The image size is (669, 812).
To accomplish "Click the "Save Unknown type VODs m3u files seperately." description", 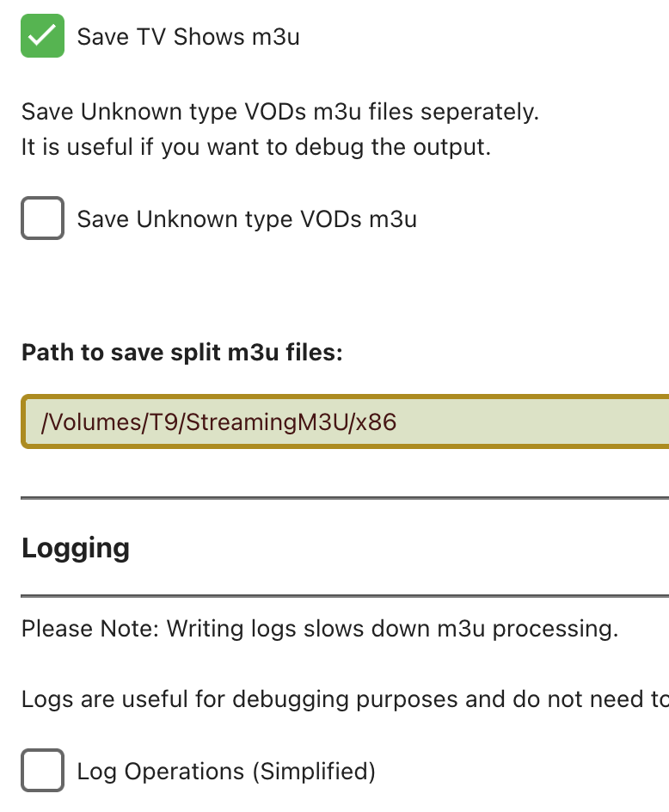I will (279, 112).
